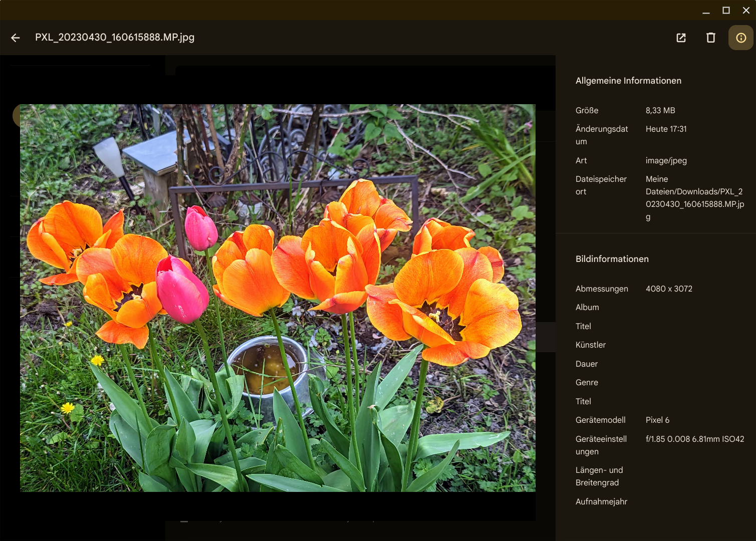Maximize the gallery window
The width and height of the screenshot is (756, 541).
pos(726,11)
